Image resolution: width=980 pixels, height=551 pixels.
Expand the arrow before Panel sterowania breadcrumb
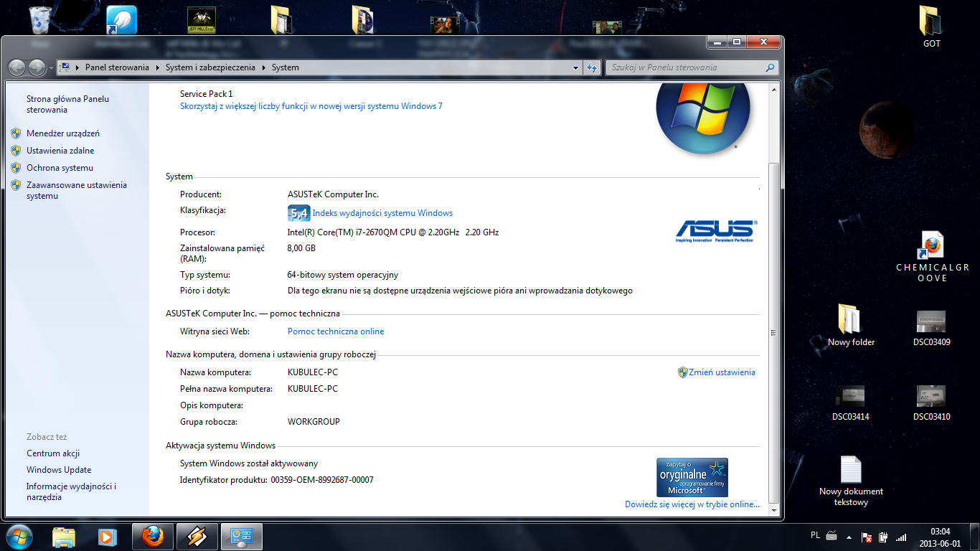[77, 67]
